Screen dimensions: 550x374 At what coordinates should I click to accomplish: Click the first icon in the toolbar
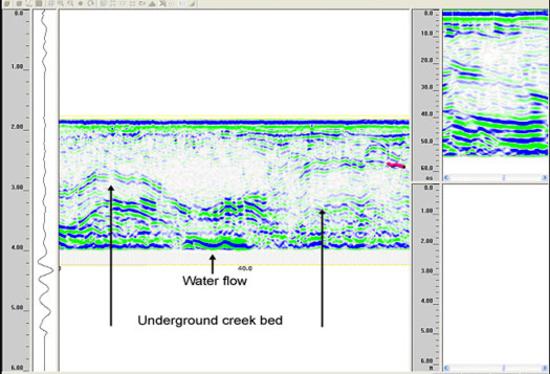coord(7,4)
